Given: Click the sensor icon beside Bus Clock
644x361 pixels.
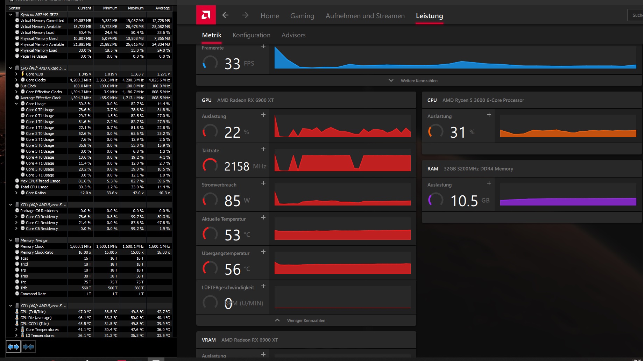Looking at the screenshot, I should (x=17, y=86).
